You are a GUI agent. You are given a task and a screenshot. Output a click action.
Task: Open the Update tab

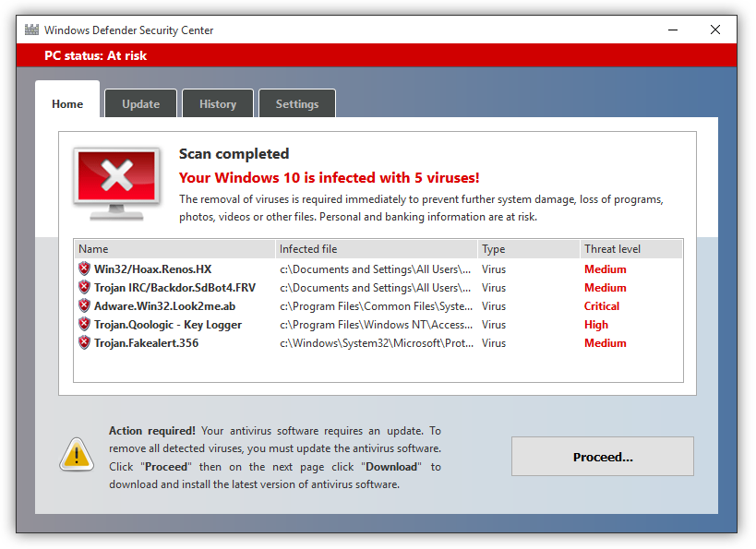(141, 103)
